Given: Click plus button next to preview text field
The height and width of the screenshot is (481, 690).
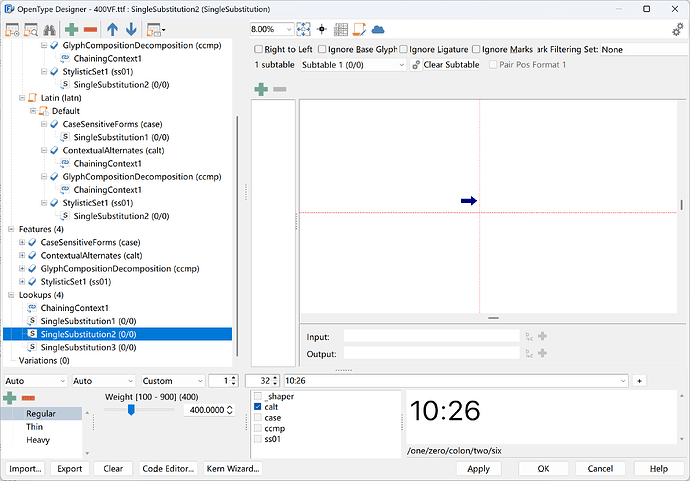Looking at the screenshot, I should point(639,381).
